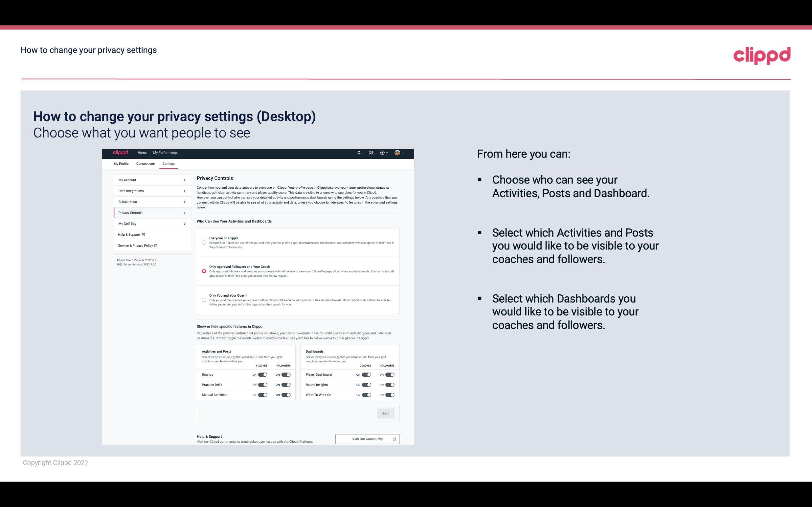Click the search icon in top navigation

(360, 154)
